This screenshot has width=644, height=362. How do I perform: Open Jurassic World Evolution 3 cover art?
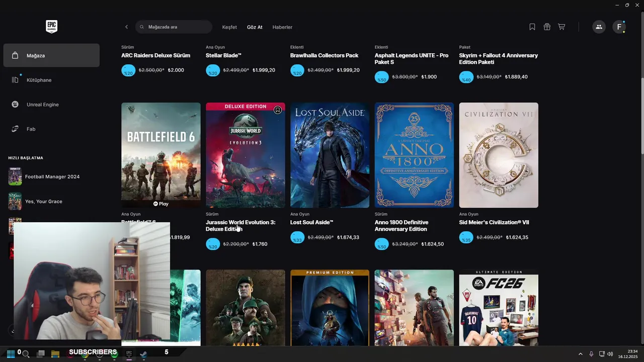pyautogui.click(x=246, y=155)
